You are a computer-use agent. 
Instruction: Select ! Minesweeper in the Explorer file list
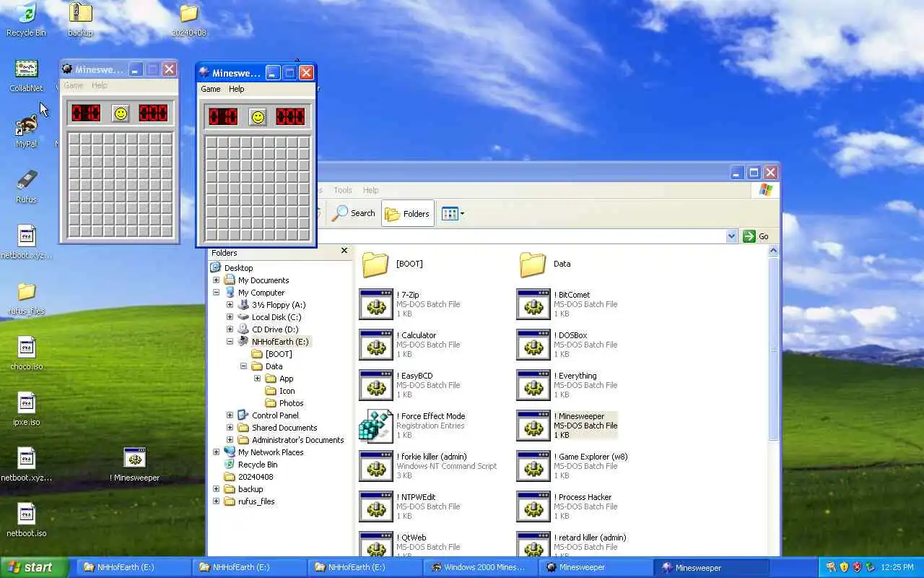click(x=567, y=426)
